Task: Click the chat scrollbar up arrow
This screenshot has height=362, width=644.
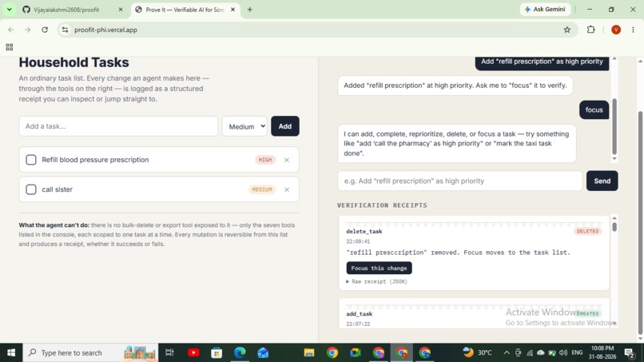Action: click(x=614, y=59)
